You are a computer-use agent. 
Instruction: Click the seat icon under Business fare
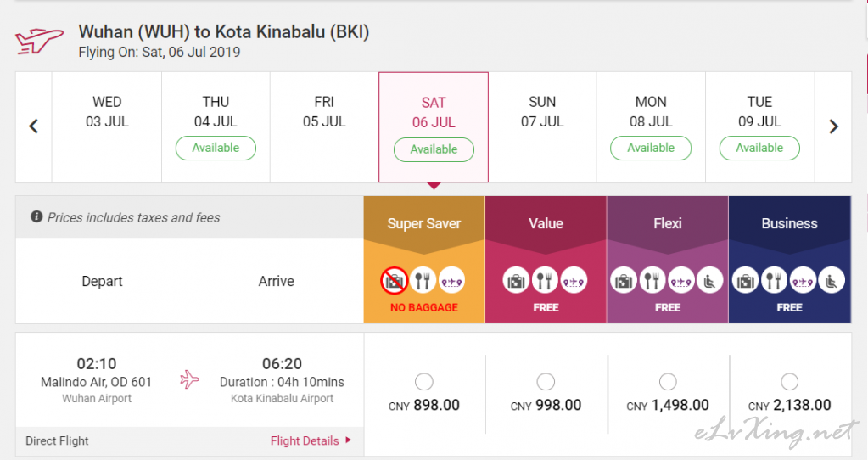(832, 281)
